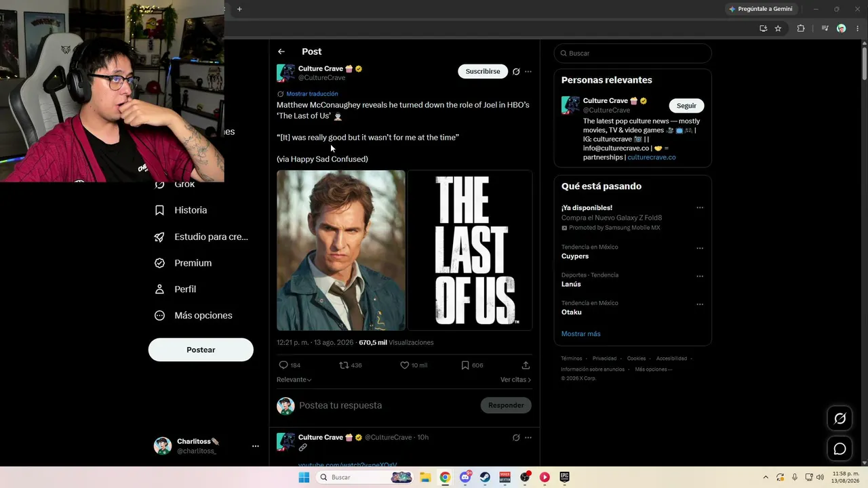This screenshot has width=868, height=488.
Task: Open options for the Lanús trend
Action: pyautogui.click(x=700, y=277)
